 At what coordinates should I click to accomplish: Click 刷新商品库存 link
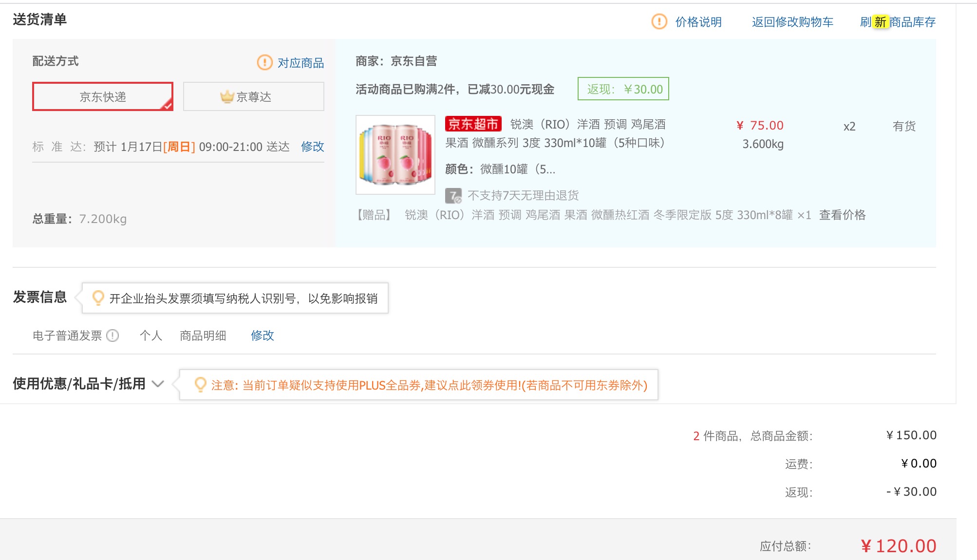tap(898, 22)
